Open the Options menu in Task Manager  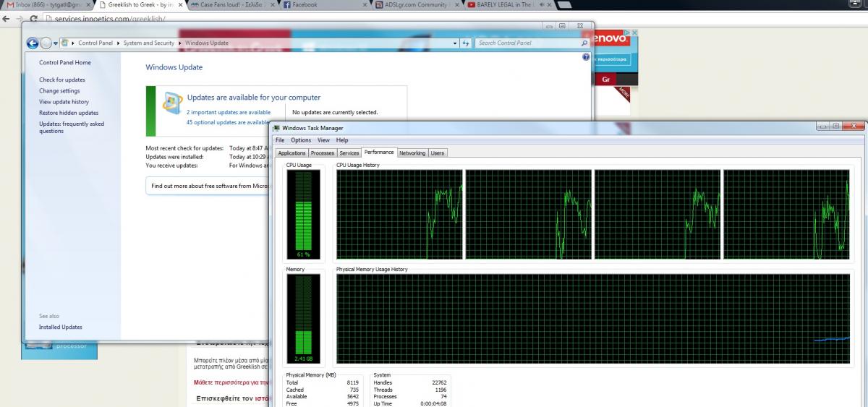tap(301, 140)
